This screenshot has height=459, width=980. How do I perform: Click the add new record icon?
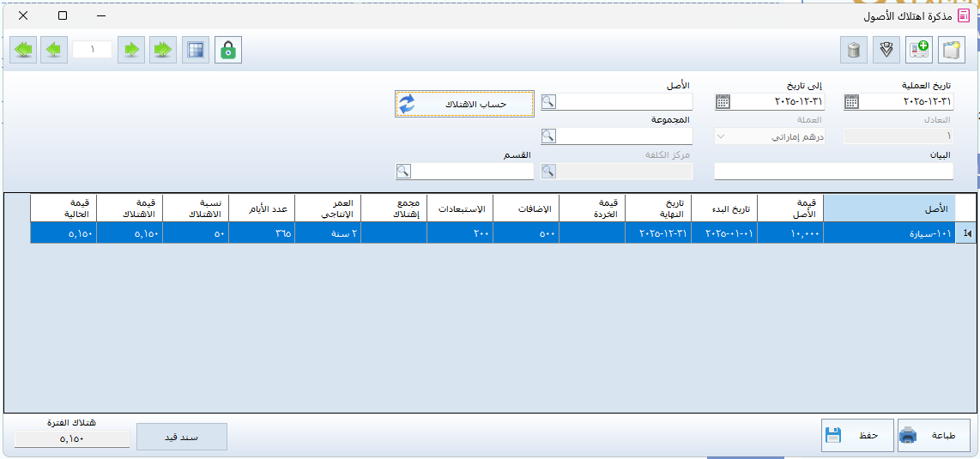(920, 50)
